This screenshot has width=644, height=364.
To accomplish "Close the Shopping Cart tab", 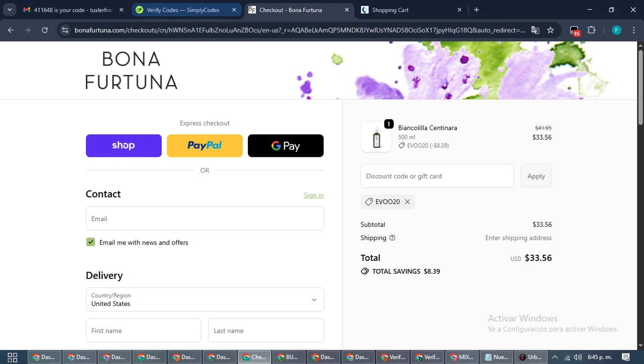I will point(459,10).
